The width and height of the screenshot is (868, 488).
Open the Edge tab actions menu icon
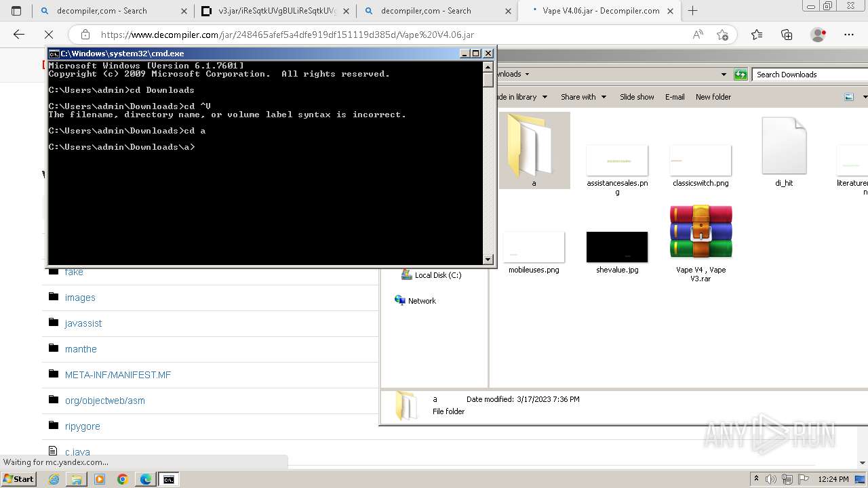16,11
